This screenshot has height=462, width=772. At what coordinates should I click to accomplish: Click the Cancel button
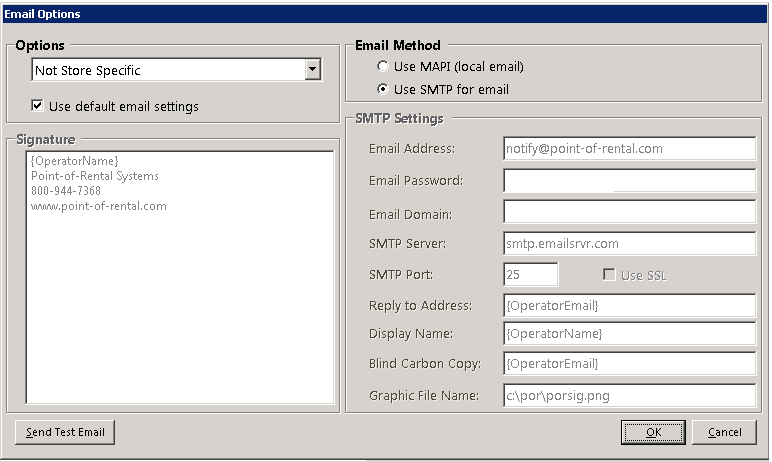[724, 432]
